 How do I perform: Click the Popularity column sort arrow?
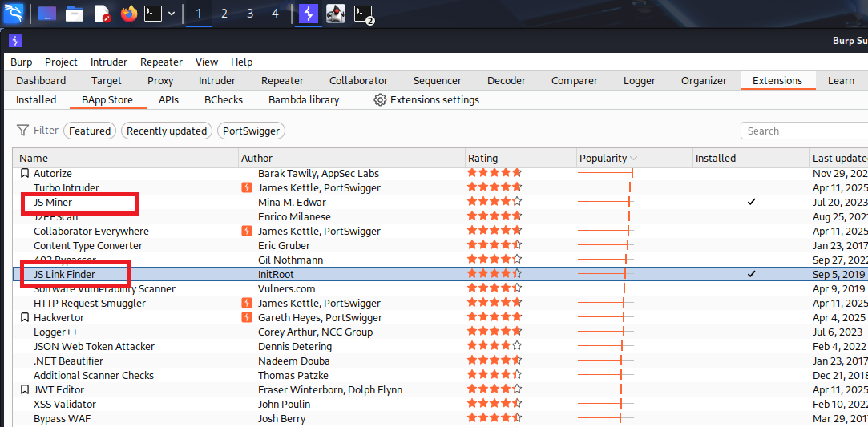pos(634,159)
